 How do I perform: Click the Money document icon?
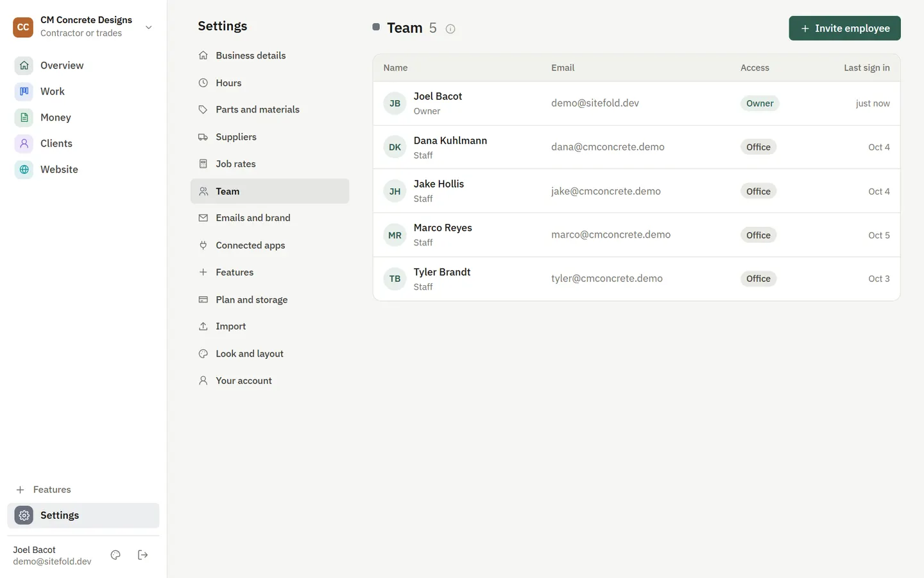click(x=24, y=118)
